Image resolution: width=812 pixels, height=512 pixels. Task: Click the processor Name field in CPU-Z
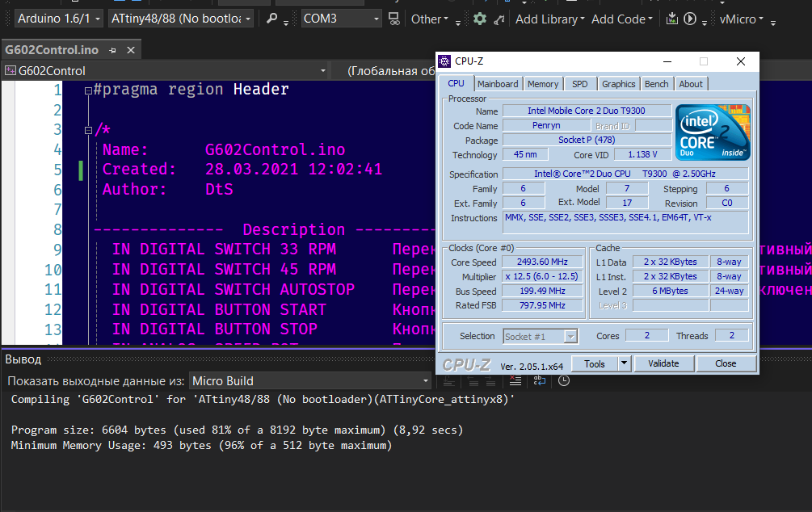coord(587,111)
